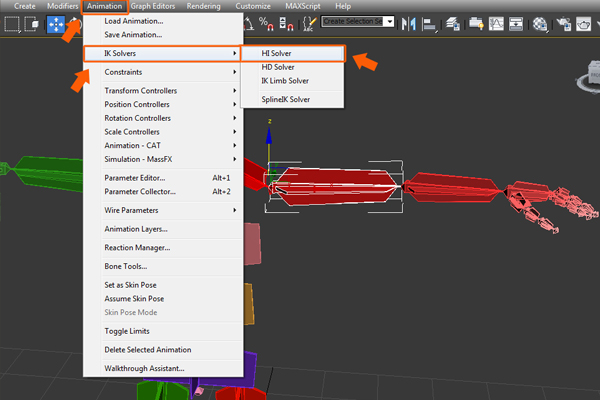The height and width of the screenshot is (400, 600).
Task: Open the Material Editor icon
Action: click(540, 24)
